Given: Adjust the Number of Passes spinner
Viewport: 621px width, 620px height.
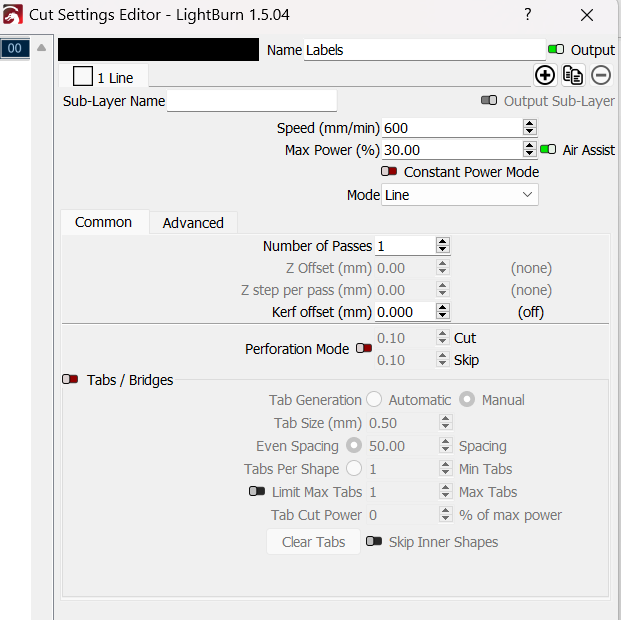Looking at the screenshot, I should pyautogui.click(x=442, y=246).
